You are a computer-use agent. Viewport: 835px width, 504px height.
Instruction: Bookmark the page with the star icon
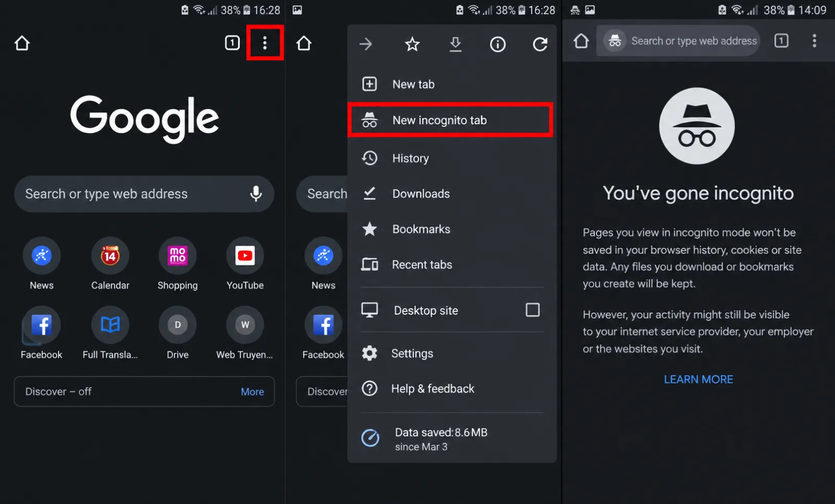tap(412, 44)
